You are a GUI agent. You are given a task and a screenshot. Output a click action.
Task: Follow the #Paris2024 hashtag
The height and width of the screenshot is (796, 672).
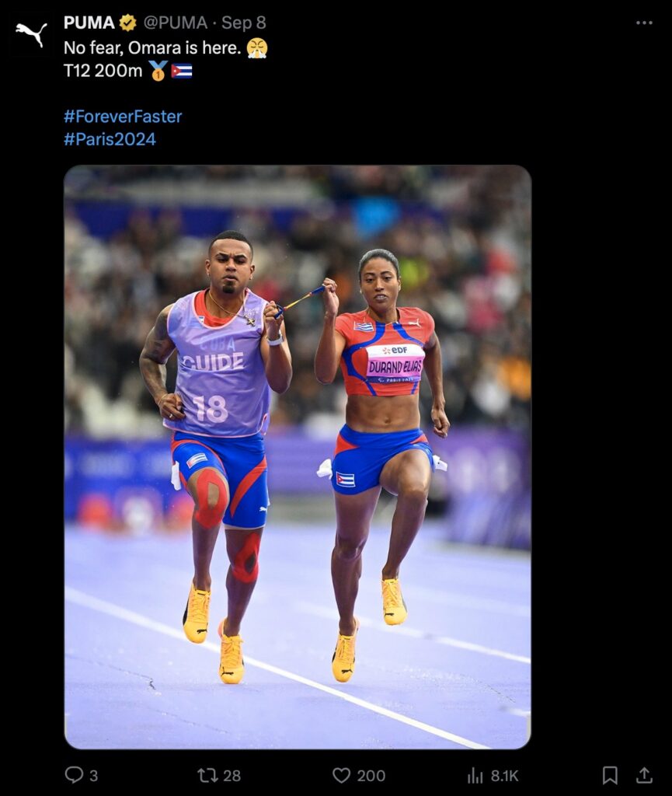click(110, 139)
